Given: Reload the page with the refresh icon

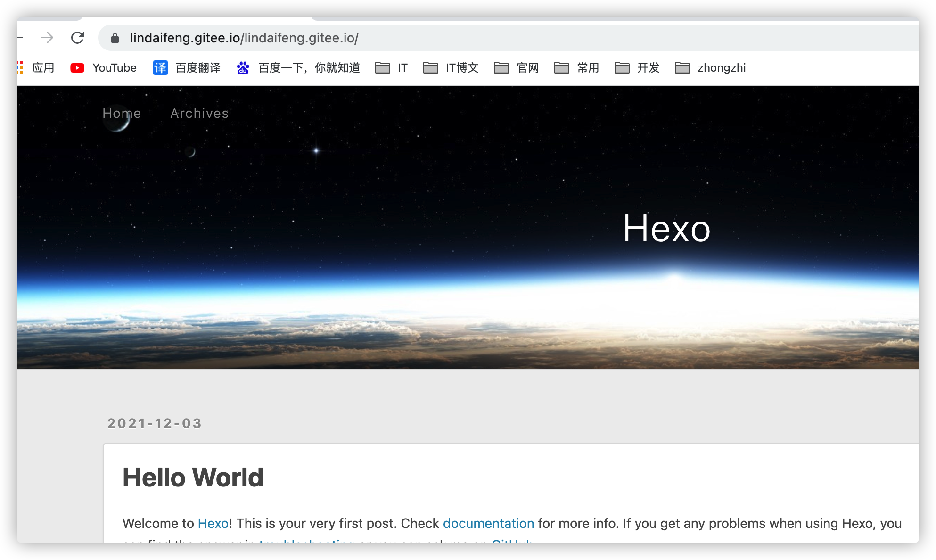Looking at the screenshot, I should 78,38.
